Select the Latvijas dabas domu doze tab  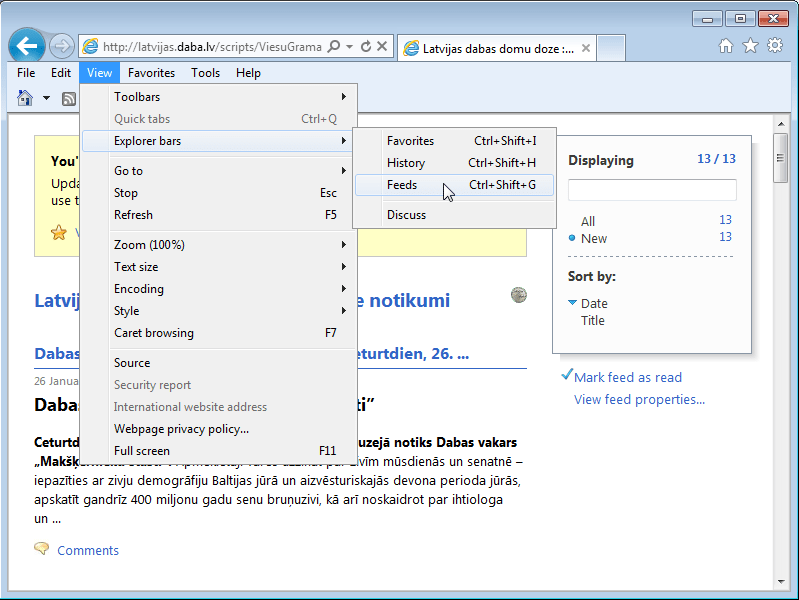pyautogui.click(x=497, y=48)
